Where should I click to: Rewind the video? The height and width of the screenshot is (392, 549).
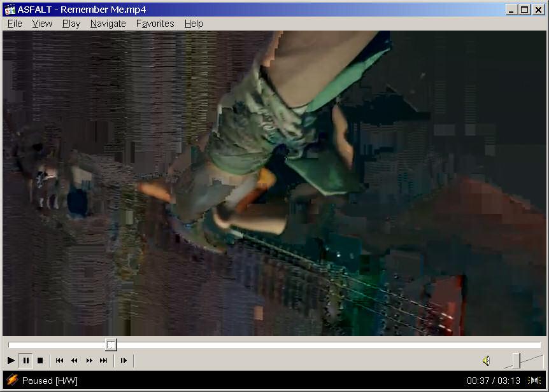pyautogui.click(x=74, y=361)
